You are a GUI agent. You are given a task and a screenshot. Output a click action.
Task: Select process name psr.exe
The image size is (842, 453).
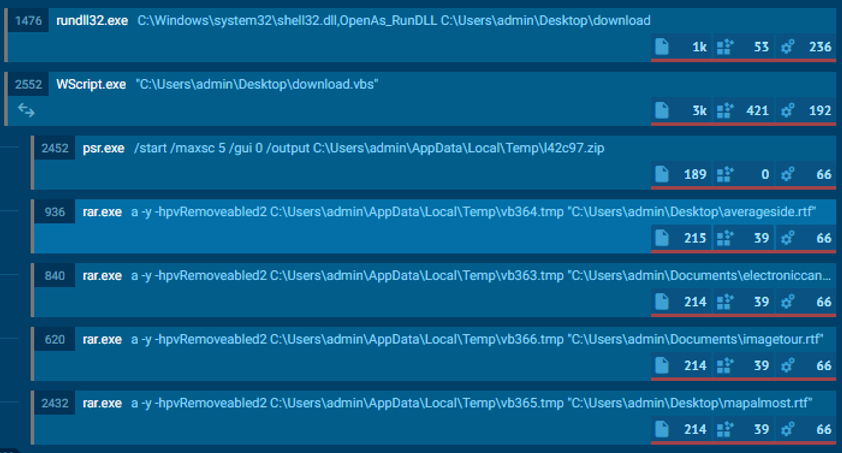[x=104, y=148]
